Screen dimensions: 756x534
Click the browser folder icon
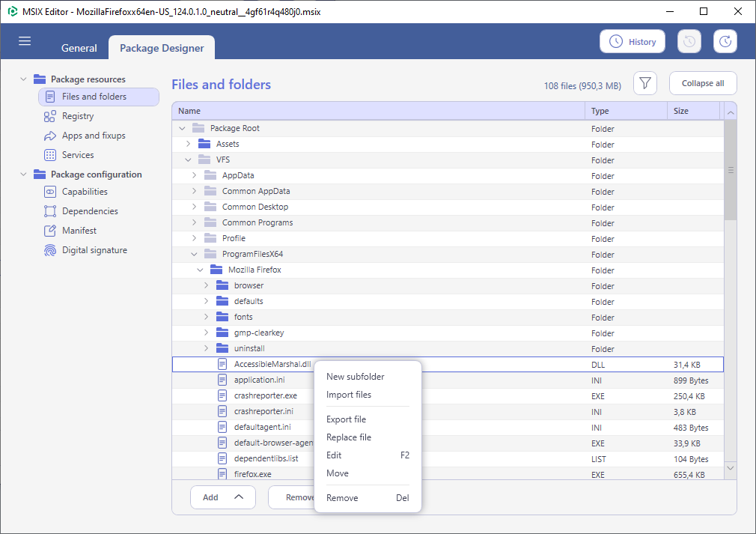222,285
